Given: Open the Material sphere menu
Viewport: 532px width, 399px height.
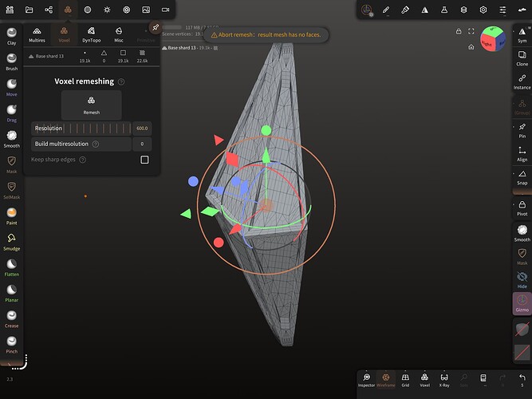Looking at the screenshot, I should (x=88, y=10).
